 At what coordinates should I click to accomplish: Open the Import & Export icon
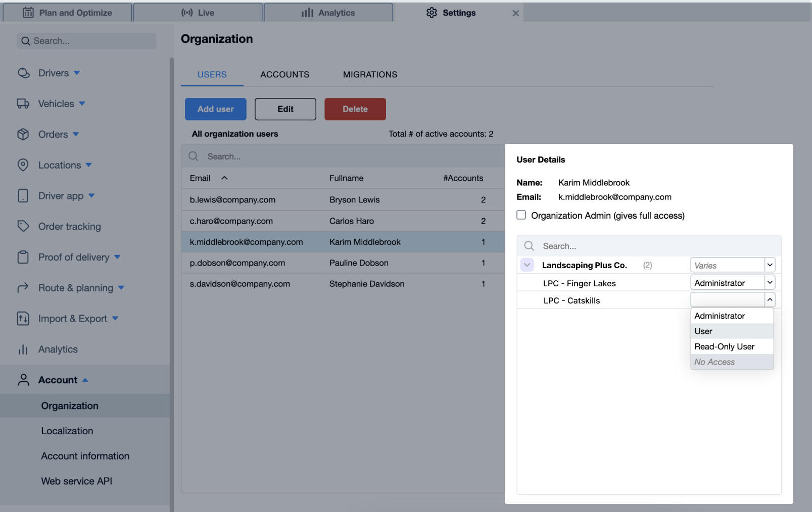[23, 319]
